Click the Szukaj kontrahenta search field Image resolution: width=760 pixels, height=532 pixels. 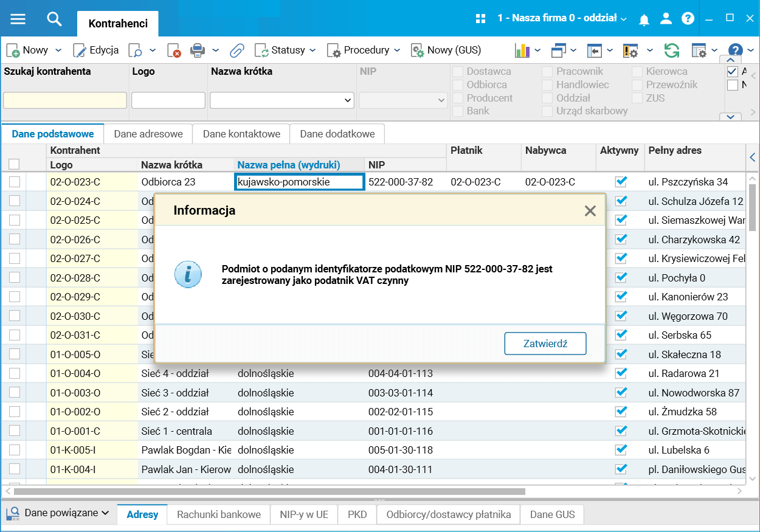(x=65, y=100)
